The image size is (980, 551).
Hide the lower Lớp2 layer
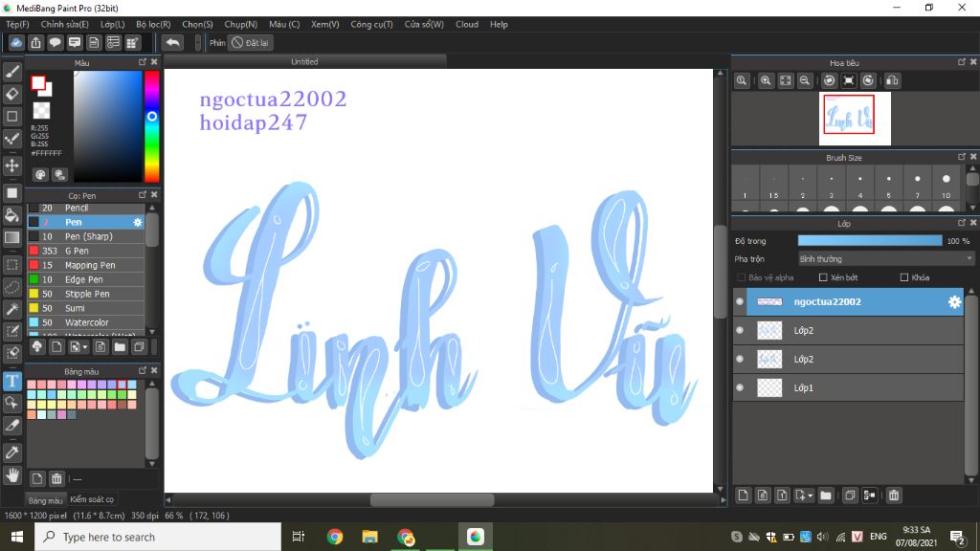tap(740, 360)
